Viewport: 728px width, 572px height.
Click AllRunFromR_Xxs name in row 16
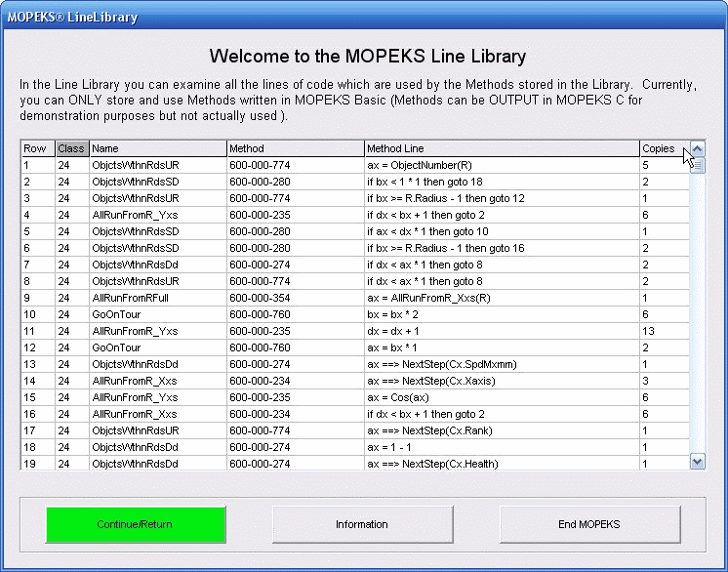click(158, 414)
